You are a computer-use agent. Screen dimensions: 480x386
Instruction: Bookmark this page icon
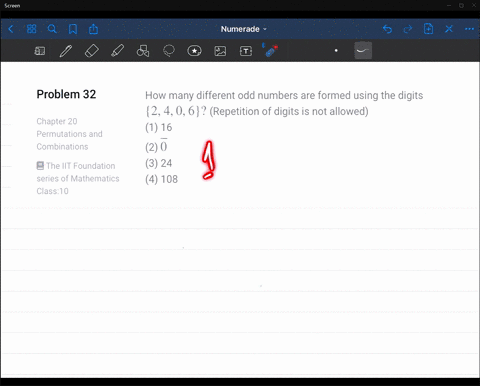pyautogui.click(x=73, y=29)
